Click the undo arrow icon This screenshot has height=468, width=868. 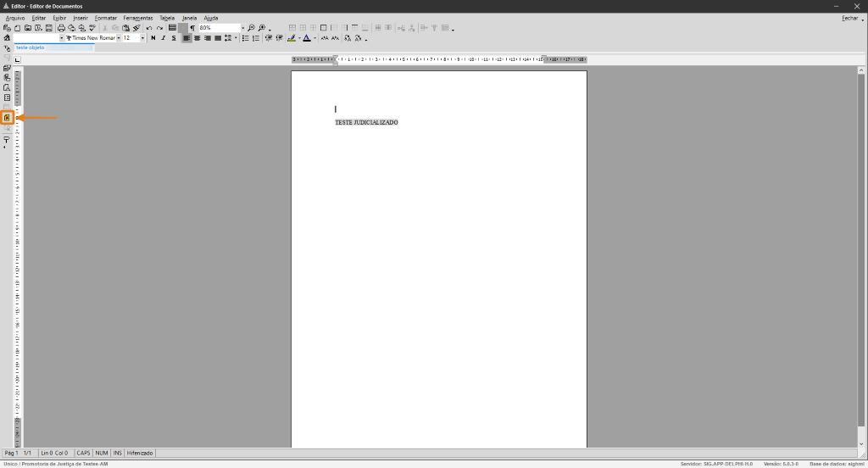149,28
